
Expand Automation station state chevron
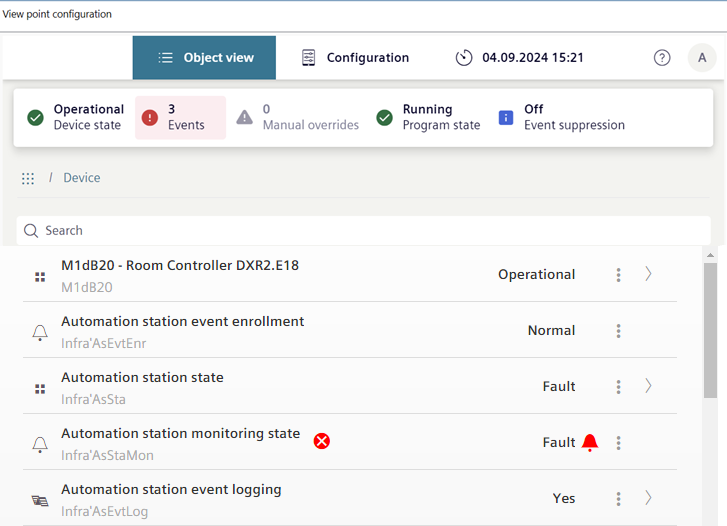coord(648,386)
